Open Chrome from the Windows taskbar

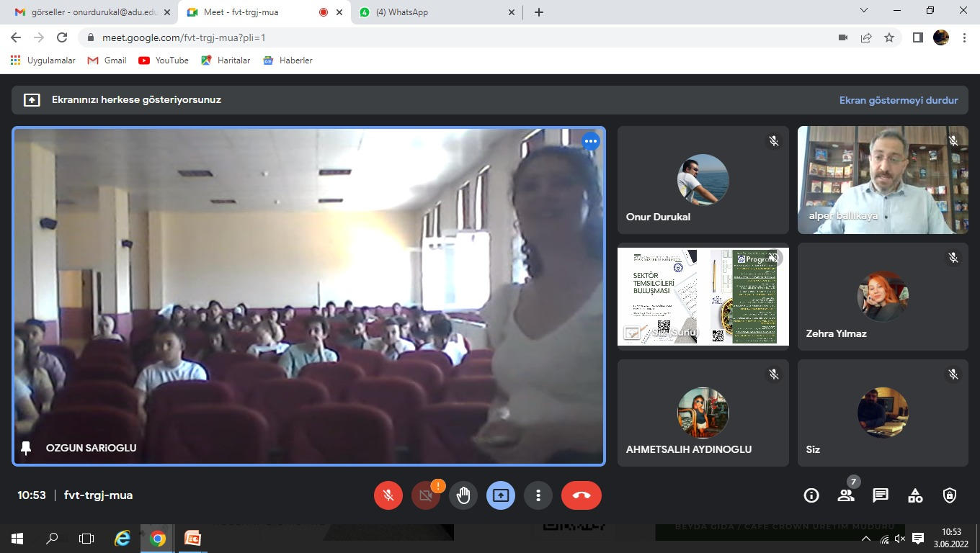(x=158, y=539)
